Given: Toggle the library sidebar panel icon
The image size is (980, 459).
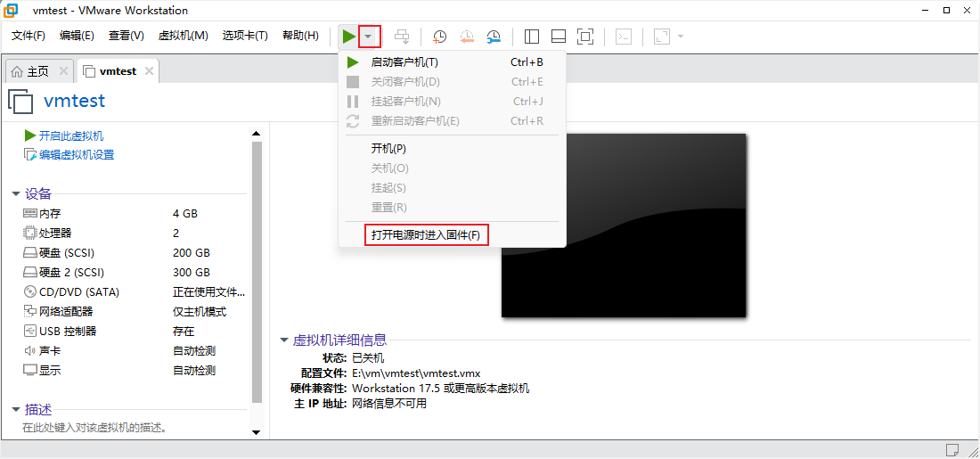Looking at the screenshot, I should [532, 37].
